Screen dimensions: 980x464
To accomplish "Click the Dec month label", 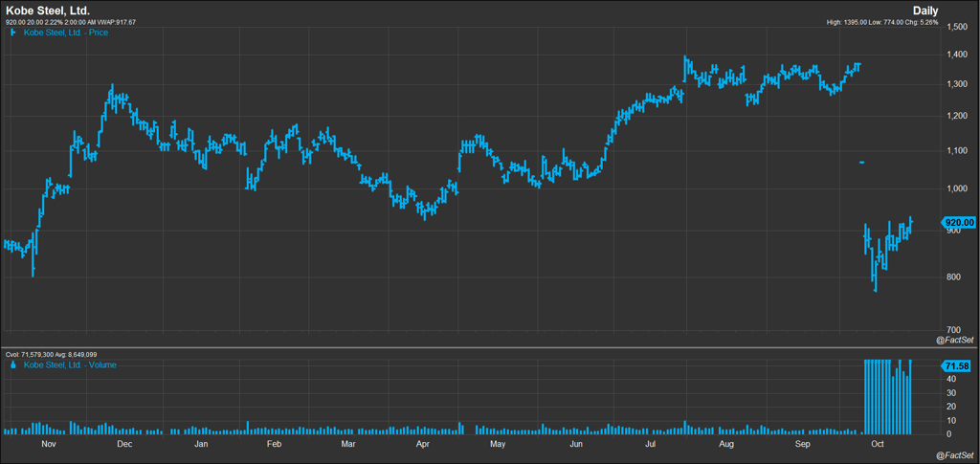I will (x=124, y=445).
